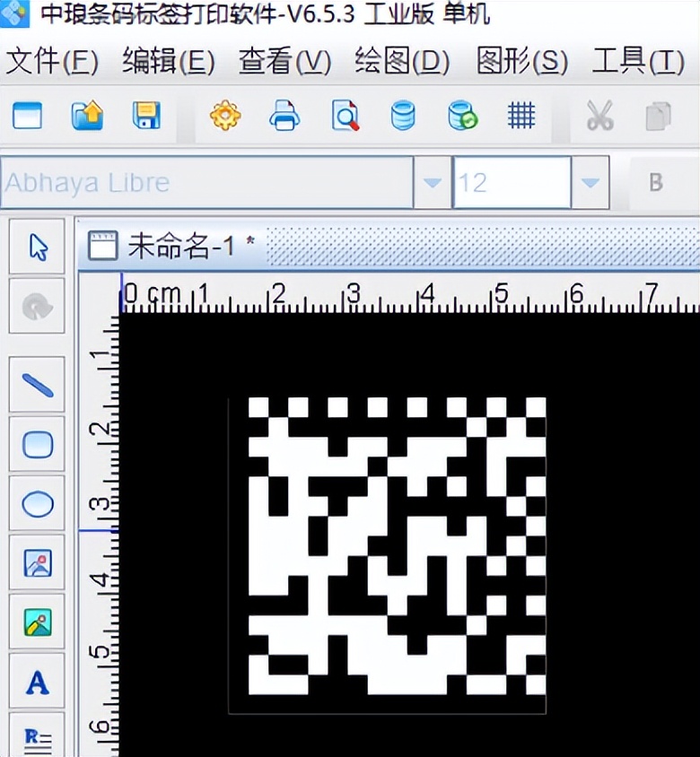Click the vertical ruler on left
This screenshot has height=757, width=700.
point(99,535)
